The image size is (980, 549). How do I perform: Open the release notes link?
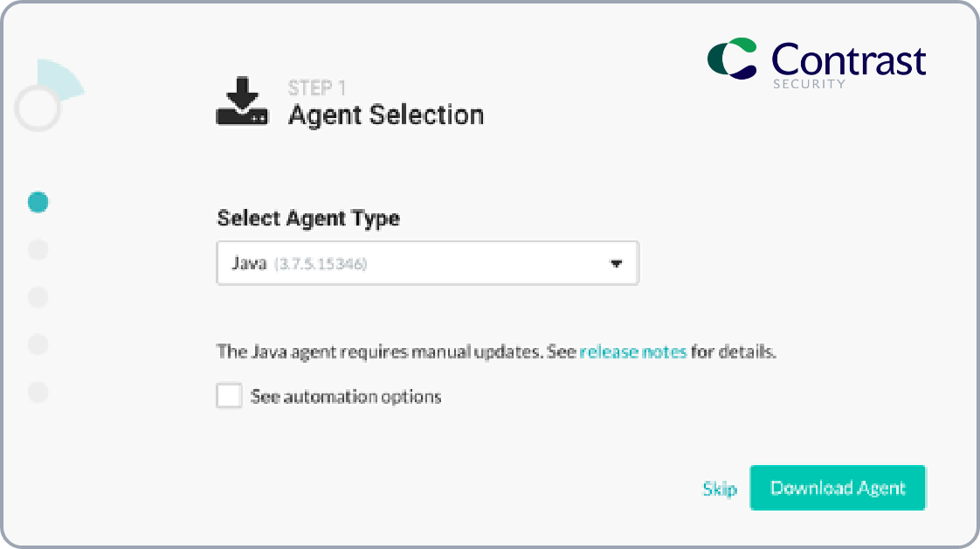point(633,352)
